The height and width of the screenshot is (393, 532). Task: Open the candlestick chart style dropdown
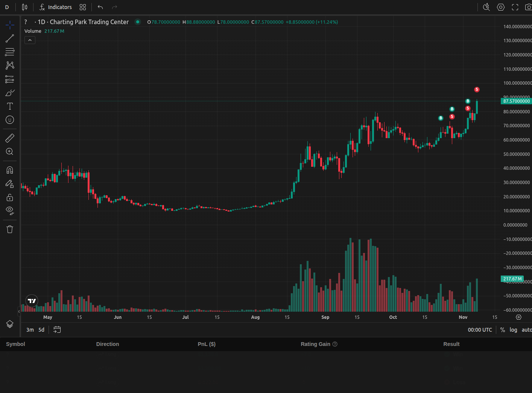click(24, 7)
